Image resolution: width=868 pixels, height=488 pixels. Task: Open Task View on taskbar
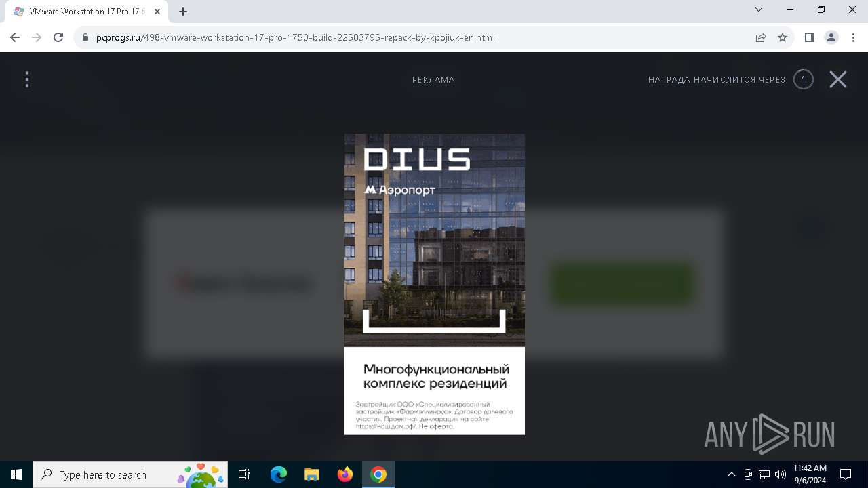pos(245,474)
